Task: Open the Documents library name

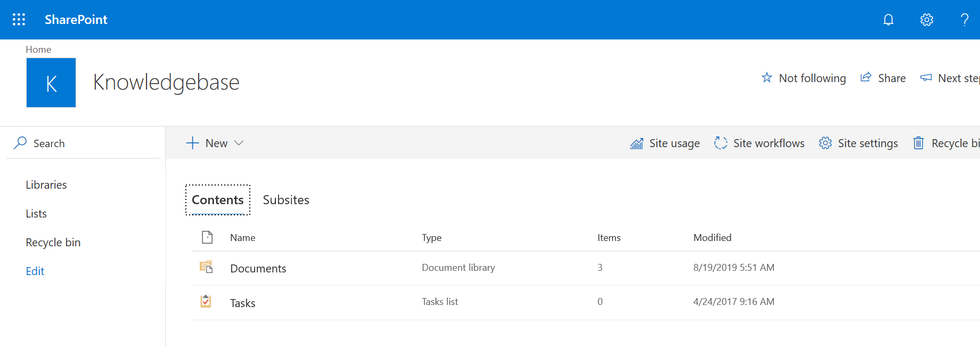Action: coord(258,269)
